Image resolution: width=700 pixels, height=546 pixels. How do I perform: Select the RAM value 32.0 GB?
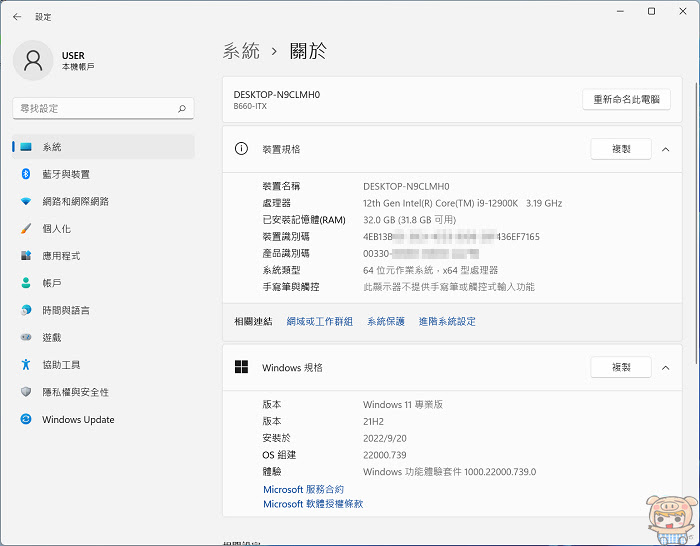pyautogui.click(x=378, y=220)
